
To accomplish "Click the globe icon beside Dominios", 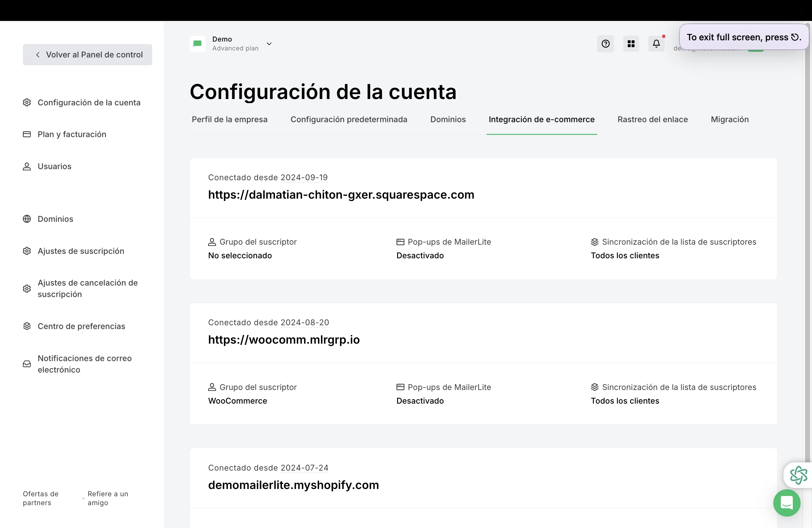I will [27, 219].
